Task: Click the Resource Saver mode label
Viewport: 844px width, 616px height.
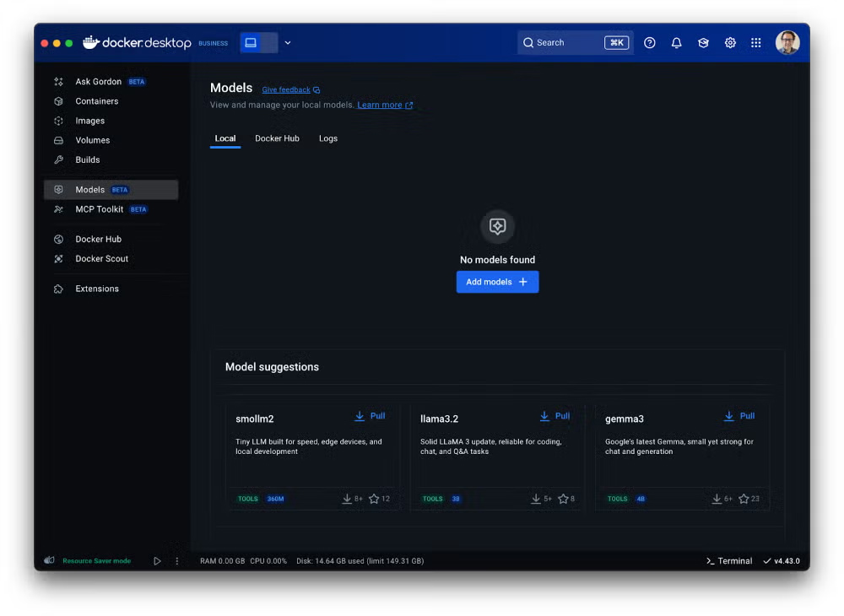Action: point(97,560)
